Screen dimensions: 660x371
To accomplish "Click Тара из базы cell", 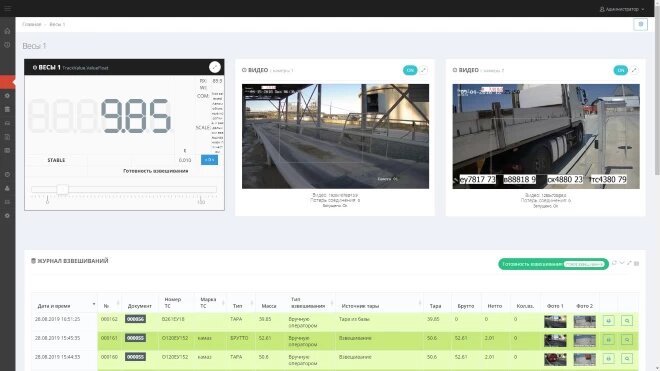I will point(354,319).
